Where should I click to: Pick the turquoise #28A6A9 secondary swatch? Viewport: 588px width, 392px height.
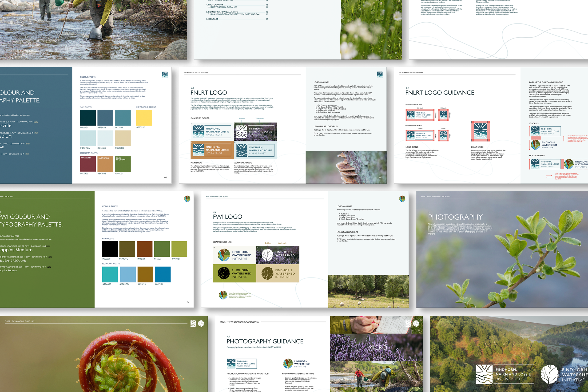[x=110, y=274]
